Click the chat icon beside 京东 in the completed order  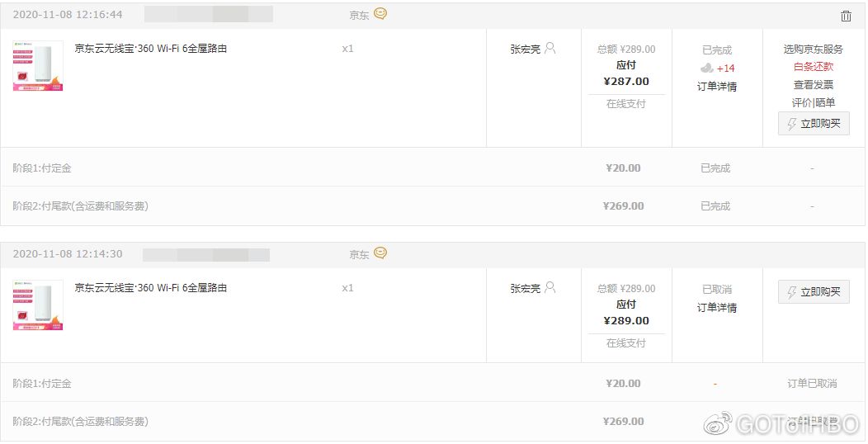pyautogui.click(x=380, y=14)
